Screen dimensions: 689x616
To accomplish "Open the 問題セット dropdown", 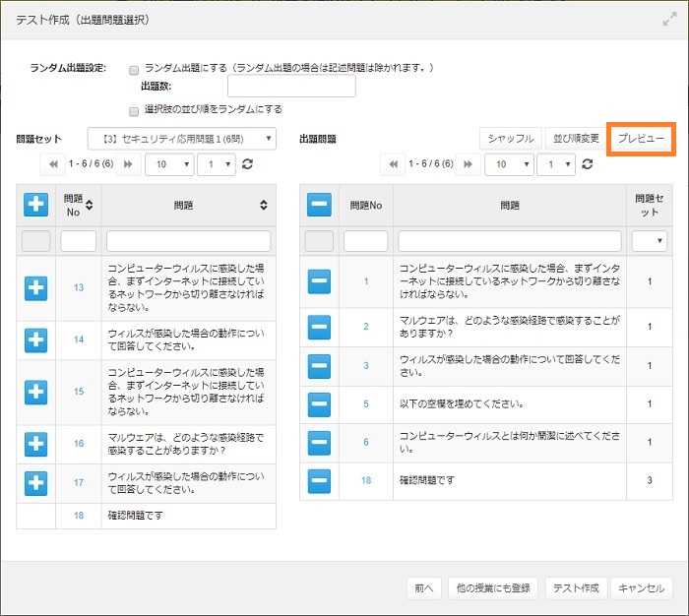I will click(182, 139).
